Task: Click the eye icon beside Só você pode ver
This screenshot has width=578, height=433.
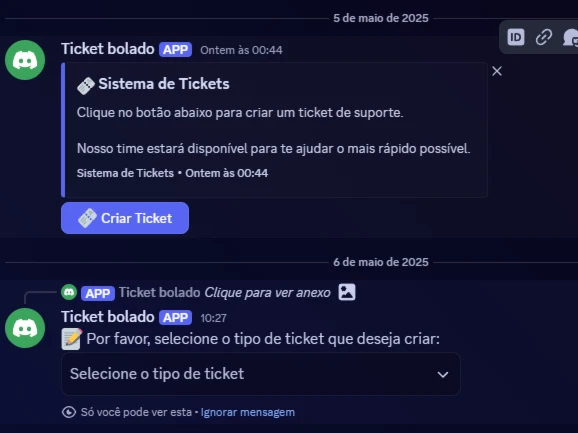Action: 69,412
